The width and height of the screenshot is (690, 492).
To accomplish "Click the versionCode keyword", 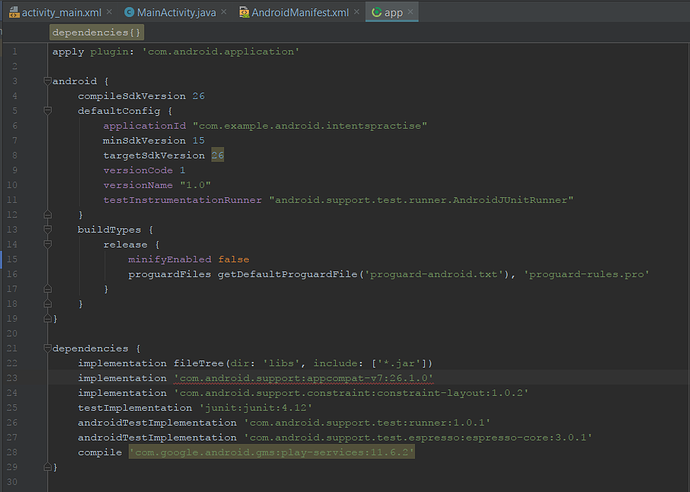I will (x=138, y=170).
